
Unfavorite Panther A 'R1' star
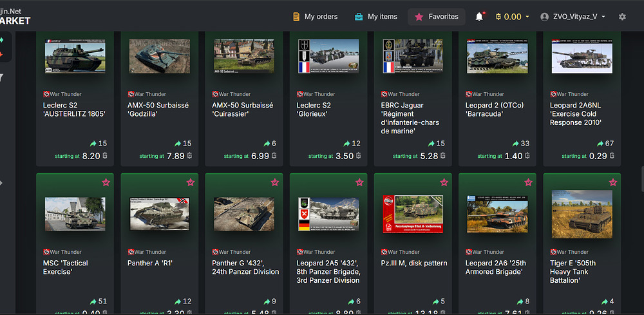(x=191, y=182)
